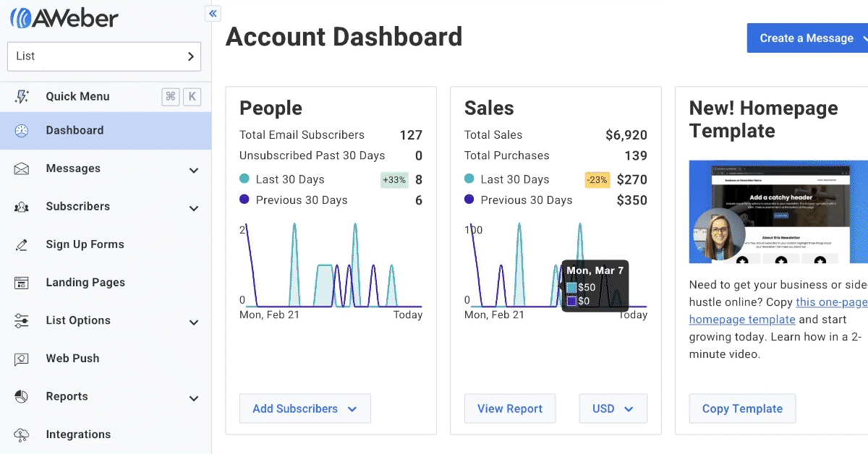This screenshot has width=868, height=454.
Task: Click the Copy Template button
Action: [x=742, y=408]
